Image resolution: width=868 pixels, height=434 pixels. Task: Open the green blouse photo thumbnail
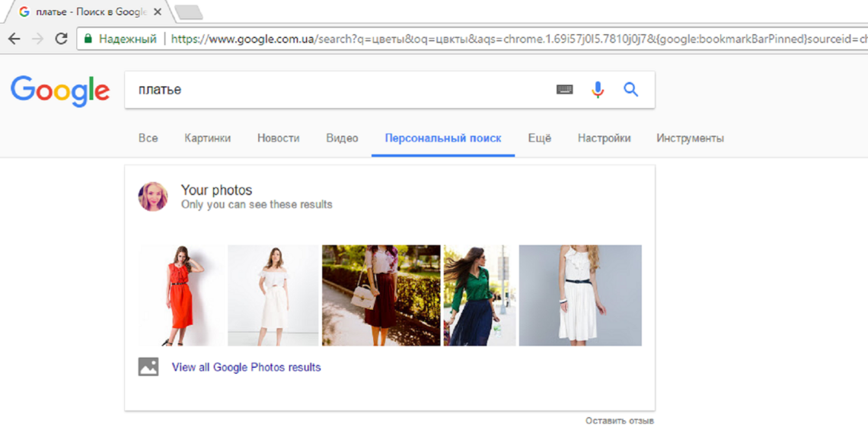click(479, 295)
